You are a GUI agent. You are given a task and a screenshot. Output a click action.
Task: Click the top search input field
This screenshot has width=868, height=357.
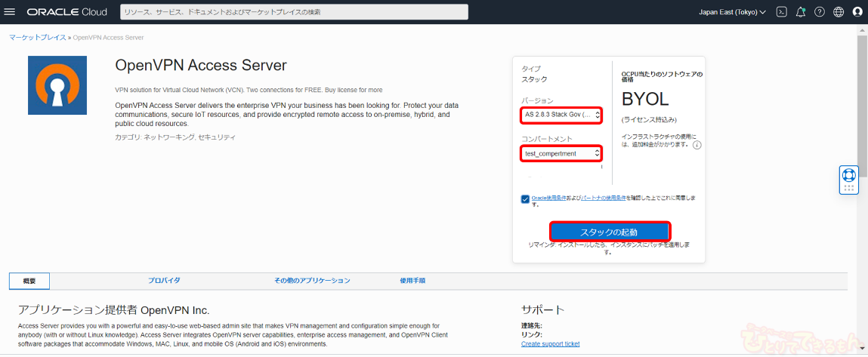click(x=294, y=12)
